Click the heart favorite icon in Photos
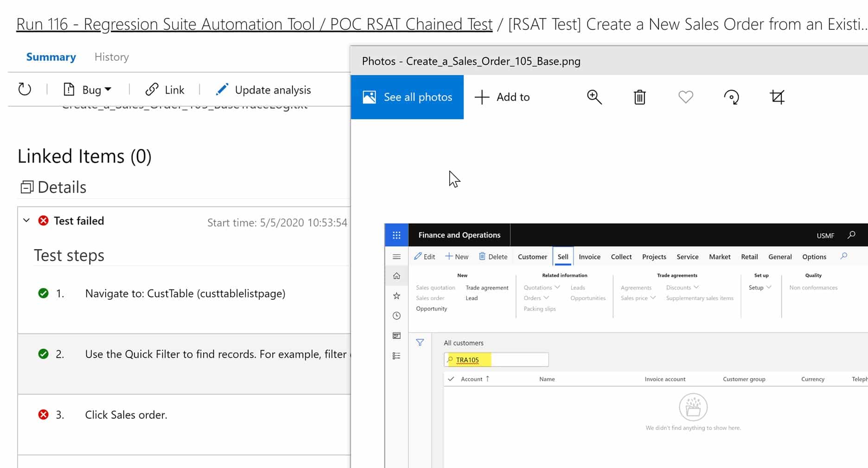The image size is (868, 468). [685, 97]
